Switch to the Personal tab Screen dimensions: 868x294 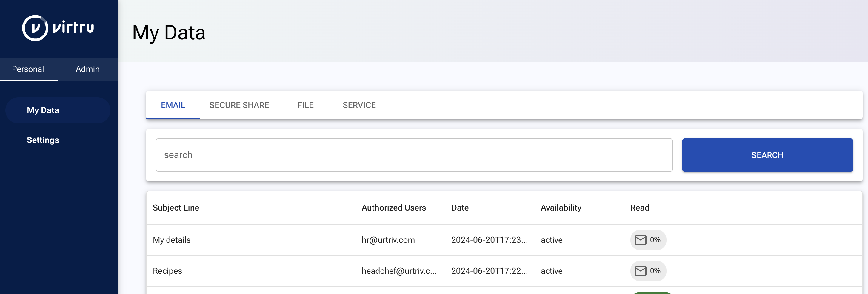pyautogui.click(x=28, y=69)
